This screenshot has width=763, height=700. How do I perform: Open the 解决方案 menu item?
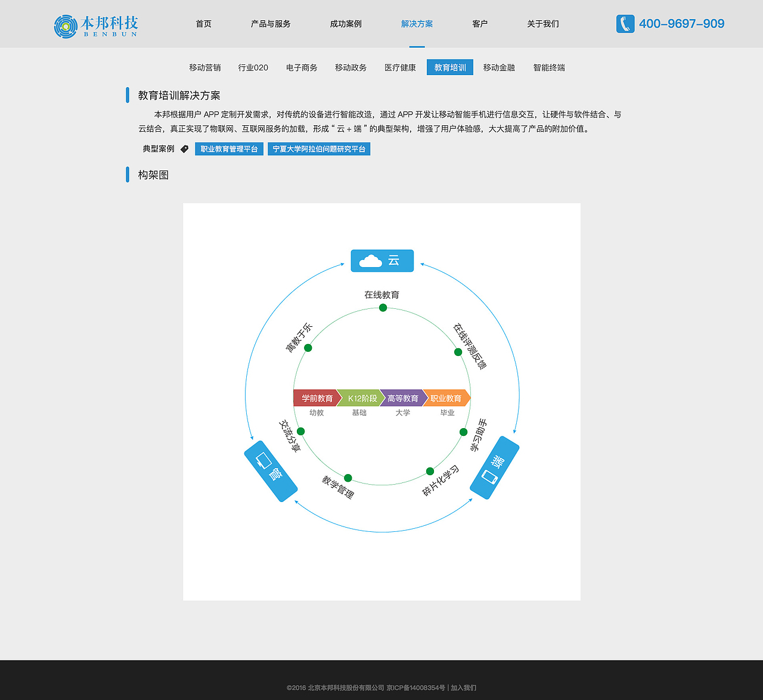(417, 24)
